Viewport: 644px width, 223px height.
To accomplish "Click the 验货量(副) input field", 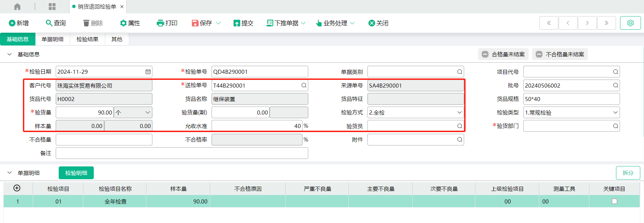I will coord(241,113).
